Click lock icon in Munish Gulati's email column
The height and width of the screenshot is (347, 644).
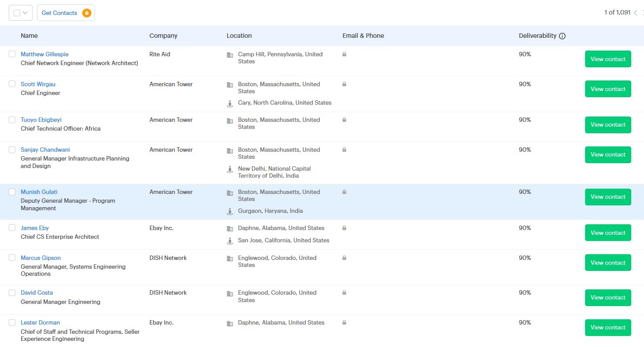click(x=344, y=192)
